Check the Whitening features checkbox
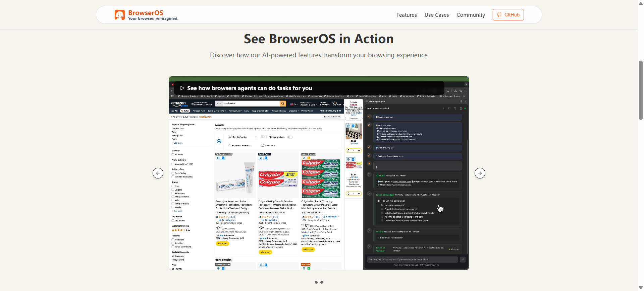Image resolution: width=644 pixels, height=291 pixels. click(173, 240)
